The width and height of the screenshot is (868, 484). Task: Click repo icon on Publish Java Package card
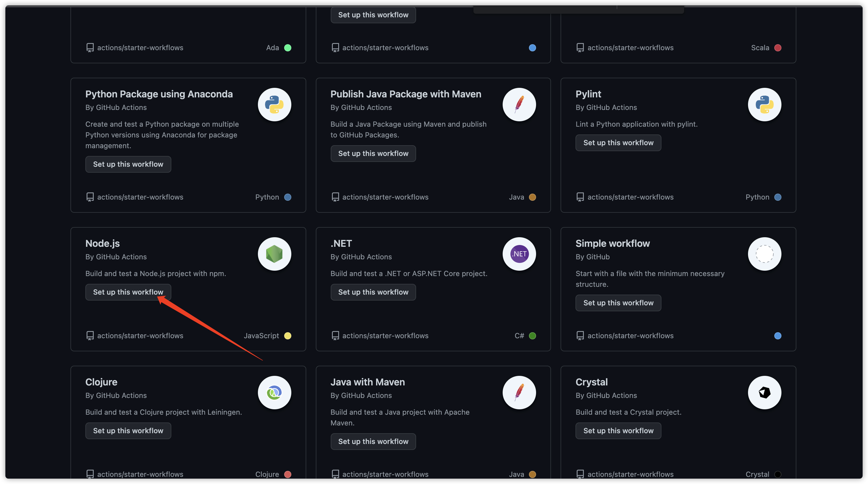coord(335,197)
